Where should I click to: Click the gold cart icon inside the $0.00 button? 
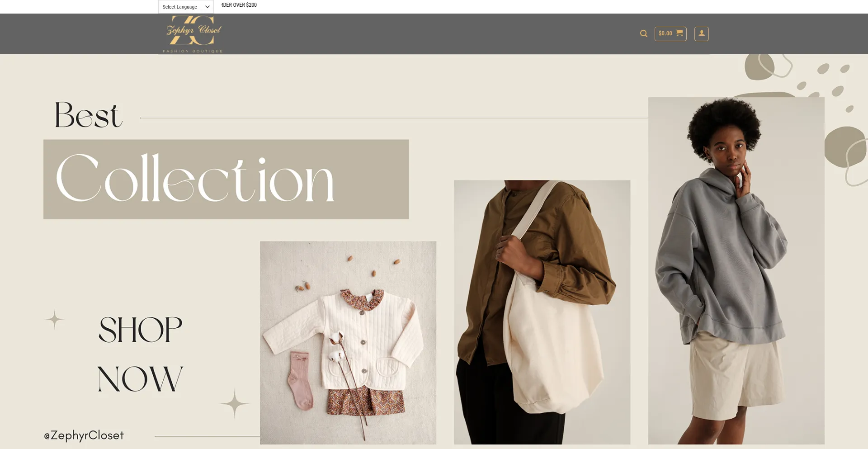pos(679,33)
